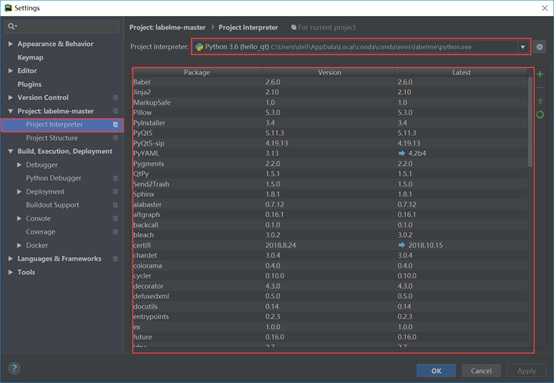Click the OK button
The width and height of the screenshot is (556, 383).
point(436,371)
